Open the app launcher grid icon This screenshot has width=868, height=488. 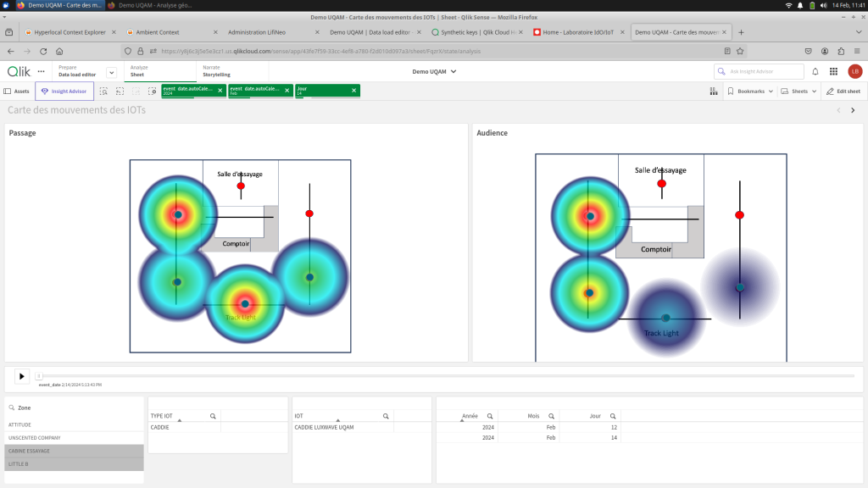coord(833,72)
